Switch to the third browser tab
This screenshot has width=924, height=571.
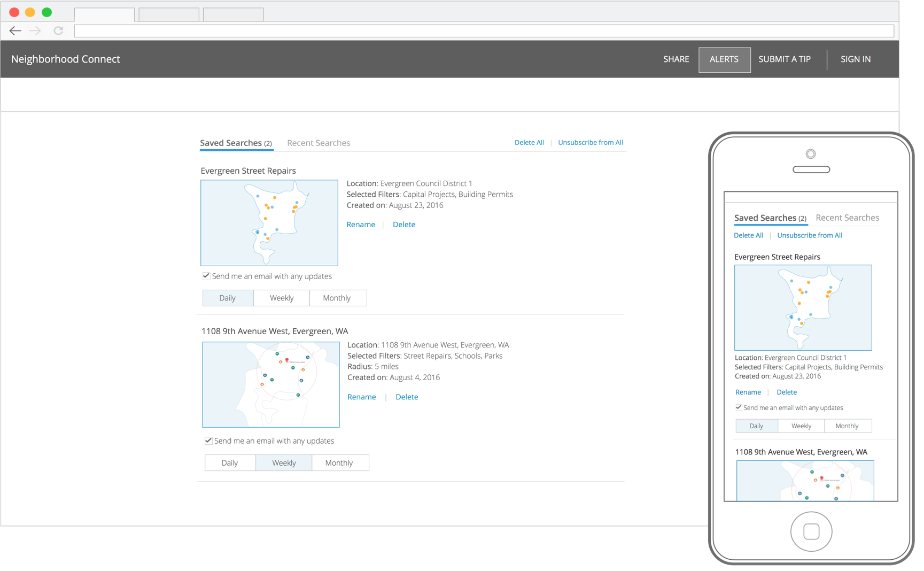(x=234, y=14)
